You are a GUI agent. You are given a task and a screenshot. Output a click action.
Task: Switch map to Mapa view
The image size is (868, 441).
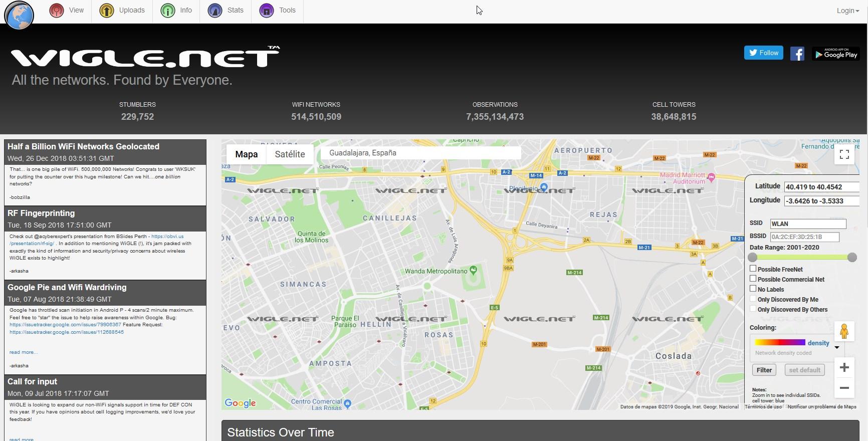247,154
